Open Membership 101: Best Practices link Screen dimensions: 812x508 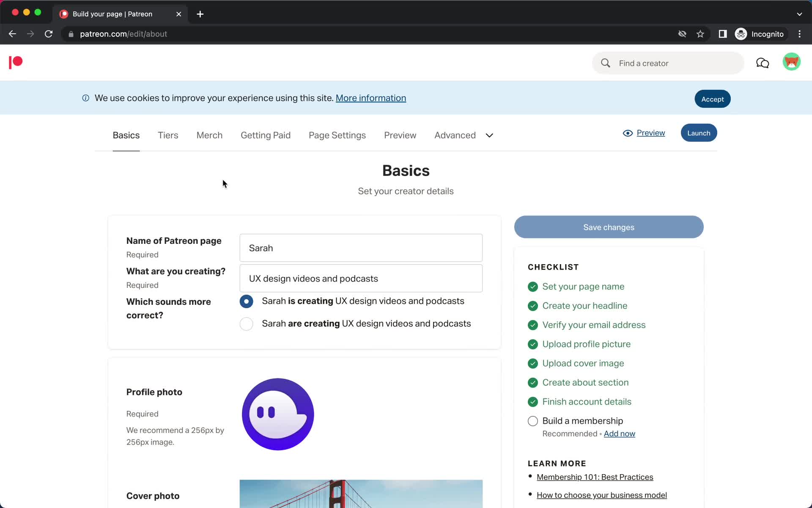coord(595,478)
